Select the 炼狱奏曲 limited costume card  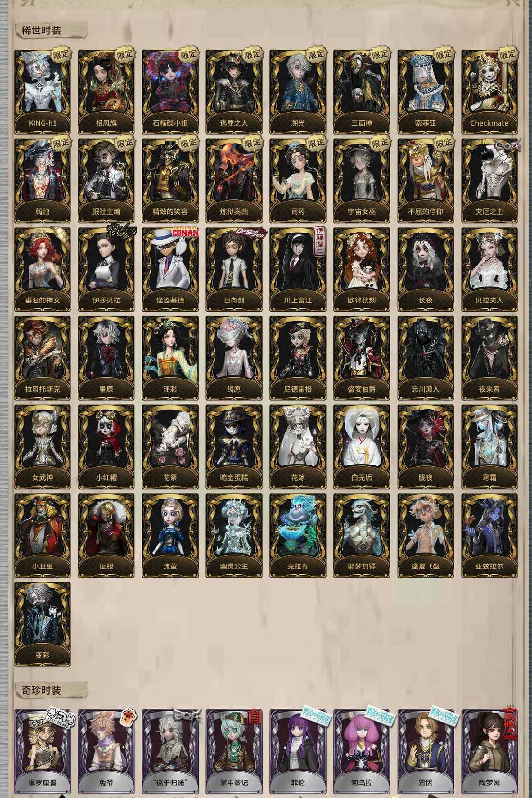click(234, 181)
